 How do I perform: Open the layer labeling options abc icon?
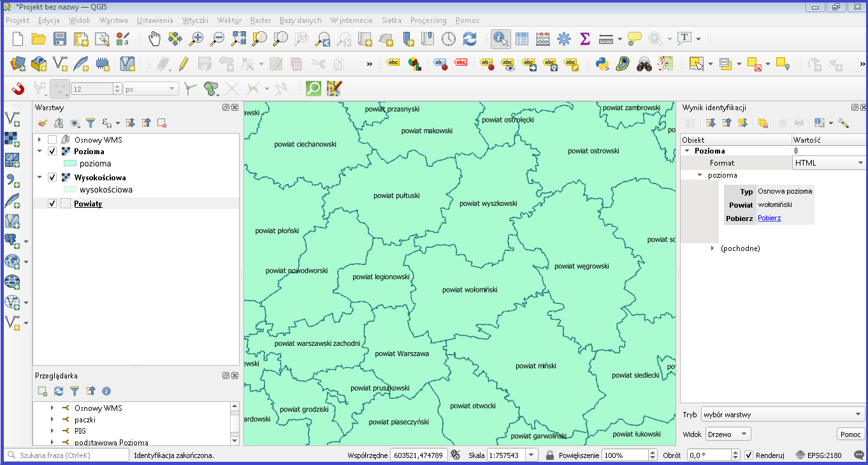click(x=394, y=63)
